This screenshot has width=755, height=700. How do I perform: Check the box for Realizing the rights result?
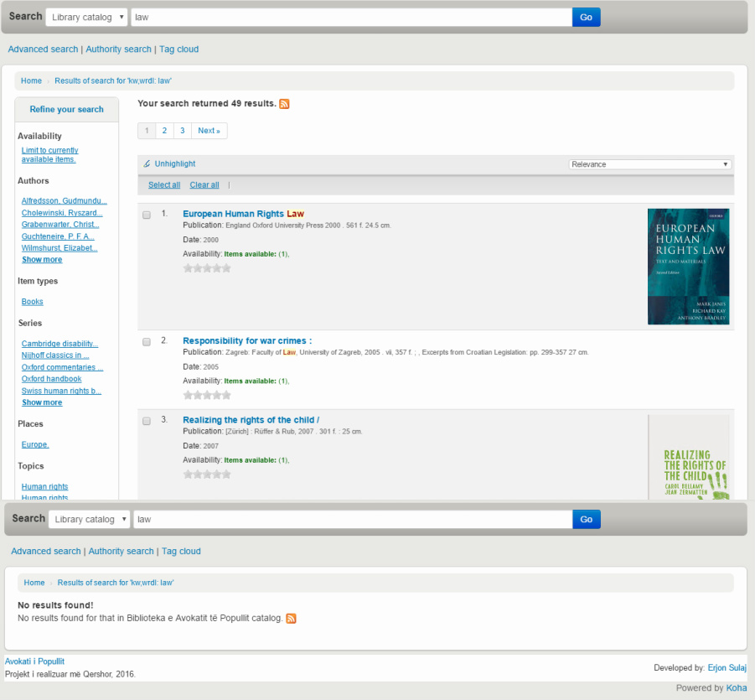coord(147,421)
